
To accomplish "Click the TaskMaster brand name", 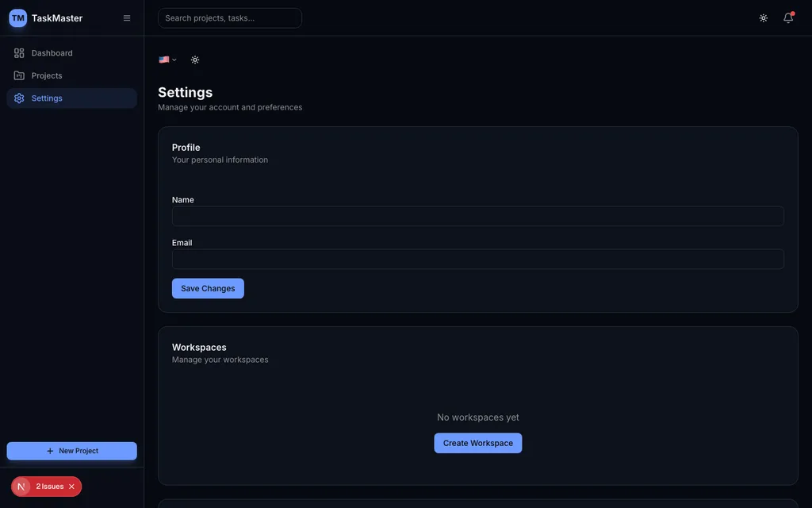I will click(57, 18).
